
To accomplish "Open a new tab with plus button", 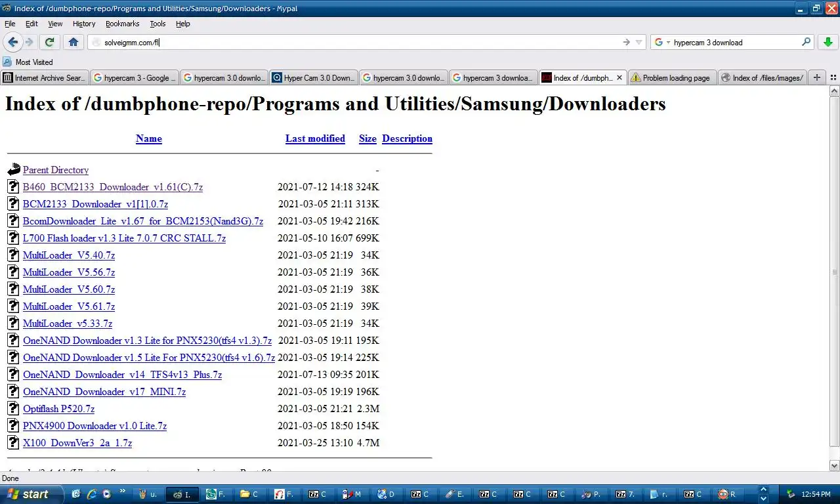I will point(817,77).
